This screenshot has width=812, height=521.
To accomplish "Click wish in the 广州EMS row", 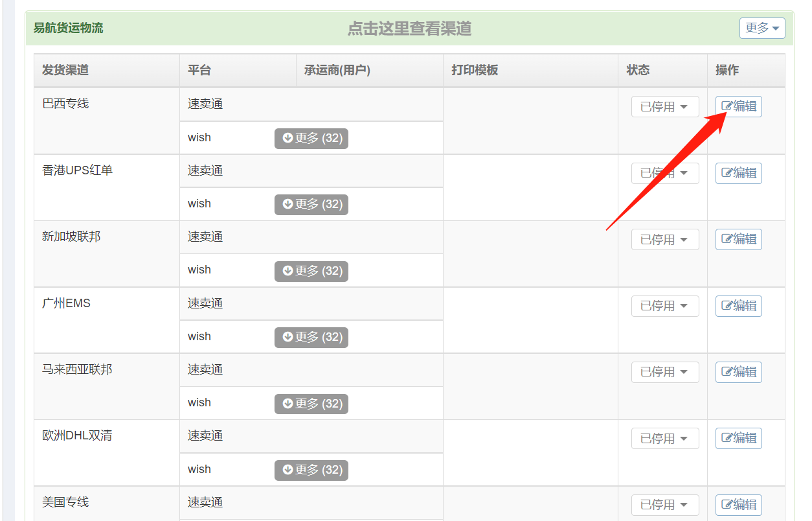I will point(199,336).
